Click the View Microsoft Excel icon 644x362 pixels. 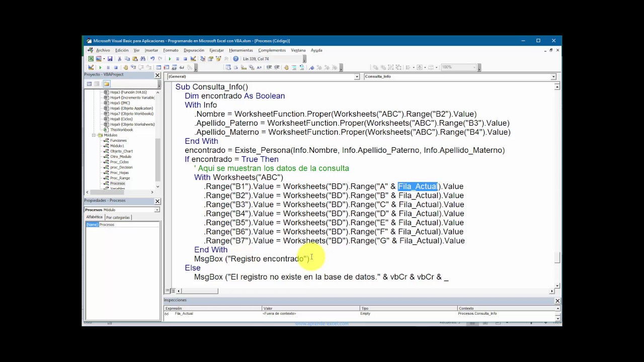tap(91, 59)
